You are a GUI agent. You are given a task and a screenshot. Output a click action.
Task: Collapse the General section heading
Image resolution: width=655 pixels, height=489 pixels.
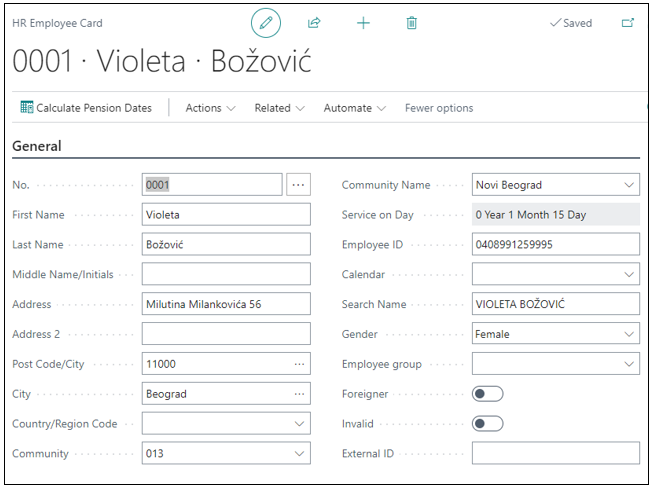37,146
